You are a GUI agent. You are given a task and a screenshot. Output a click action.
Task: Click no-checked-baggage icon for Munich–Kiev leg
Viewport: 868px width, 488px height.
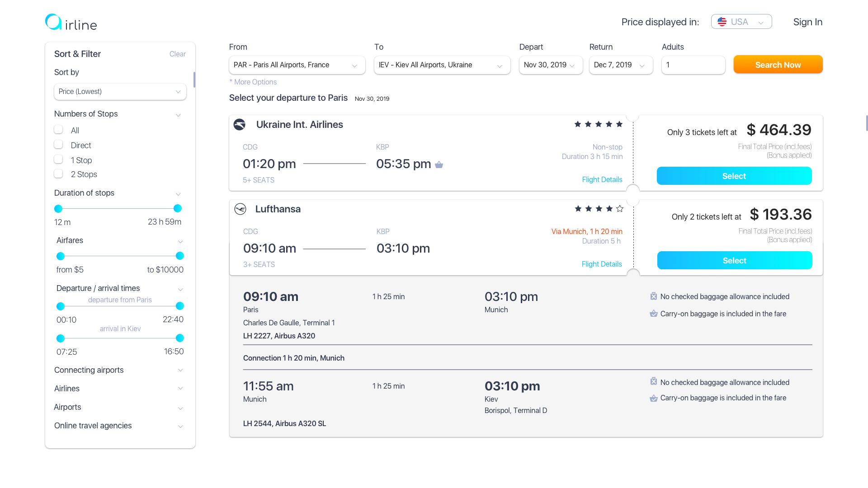coord(654,381)
